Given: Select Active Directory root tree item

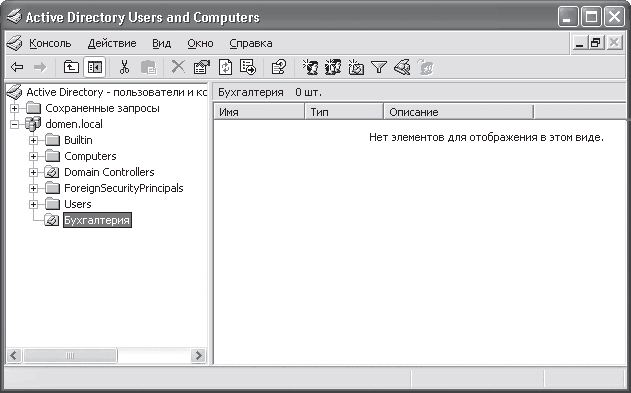Looking at the screenshot, I should [116, 92].
